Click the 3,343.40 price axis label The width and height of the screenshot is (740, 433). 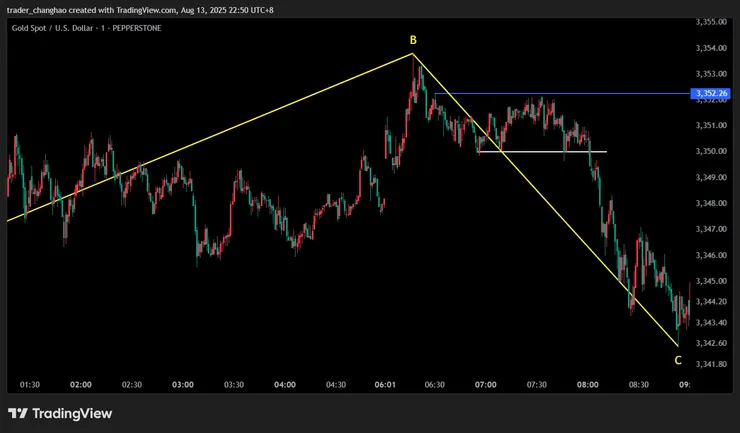[x=711, y=323]
